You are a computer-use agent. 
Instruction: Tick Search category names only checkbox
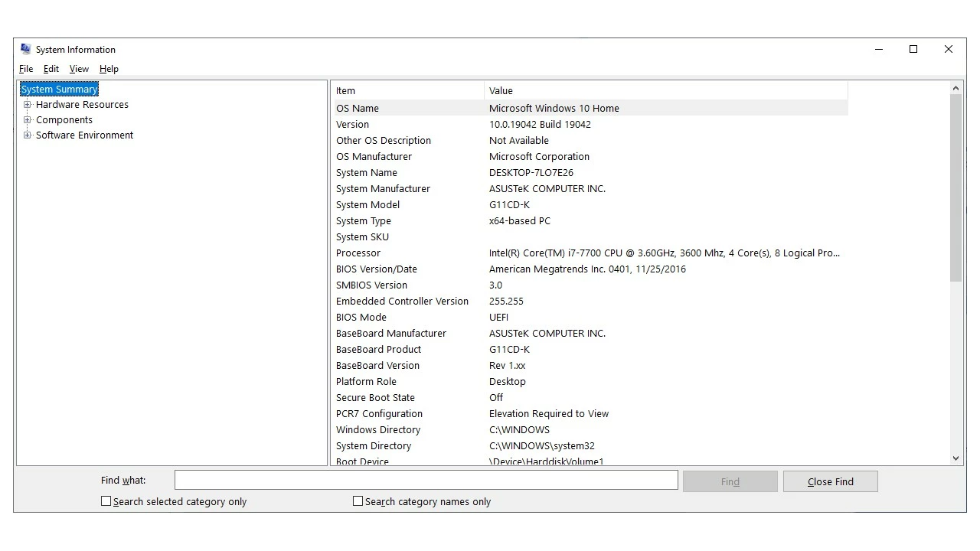(x=358, y=501)
